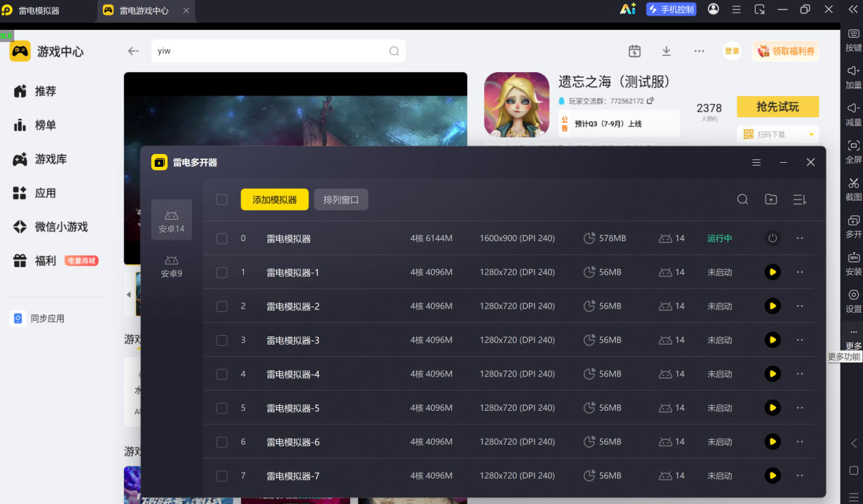Launch 雷电模拟器-5 using its play icon

[x=772, y=408]
